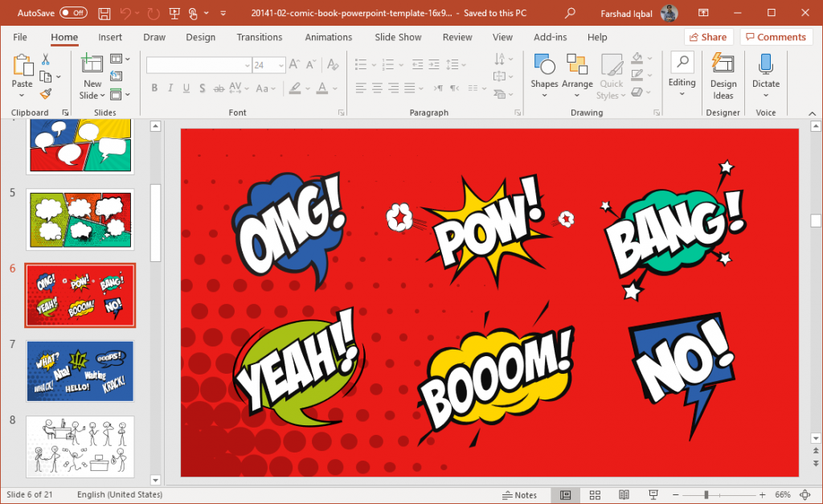This screenshot has height=504, width=823.
Task: Open the Font Size dropdown
Action: pyautogui.click(x=280, y=64)
